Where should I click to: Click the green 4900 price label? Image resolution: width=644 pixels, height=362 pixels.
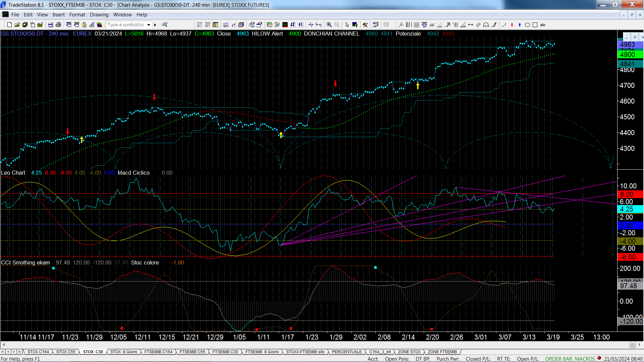pyautogui.click(x=630, y=55)
